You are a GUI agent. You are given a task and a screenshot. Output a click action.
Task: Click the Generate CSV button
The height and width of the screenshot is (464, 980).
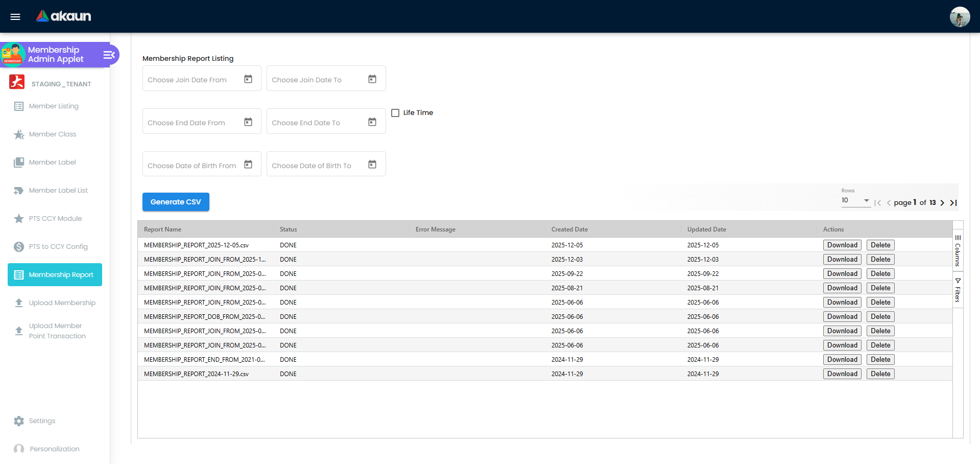(176, 202)
